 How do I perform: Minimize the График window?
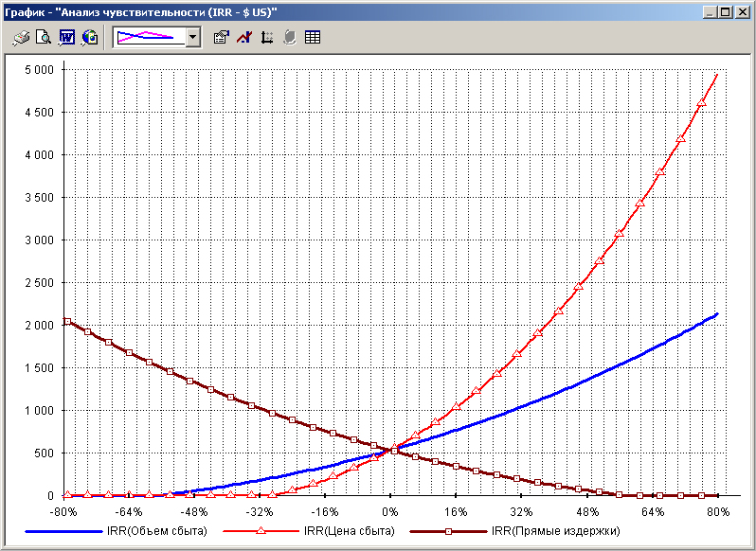[x=709, y=12]
